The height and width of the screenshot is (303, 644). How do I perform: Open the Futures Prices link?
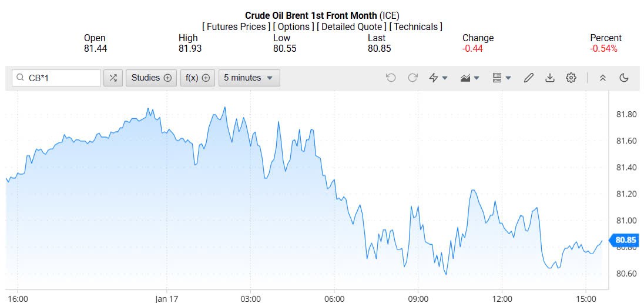[x=237, y=26]
